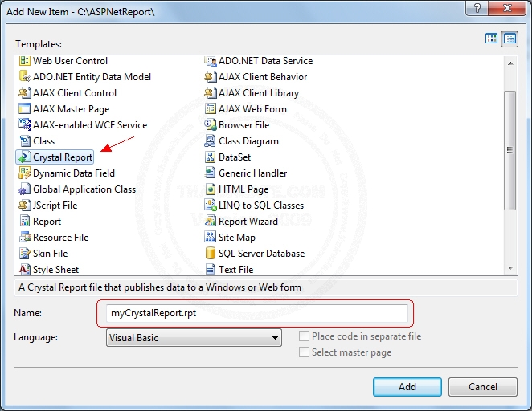Select the 'Report Wizard' label
Screen dimensions: 532x411
coord(248,222)
